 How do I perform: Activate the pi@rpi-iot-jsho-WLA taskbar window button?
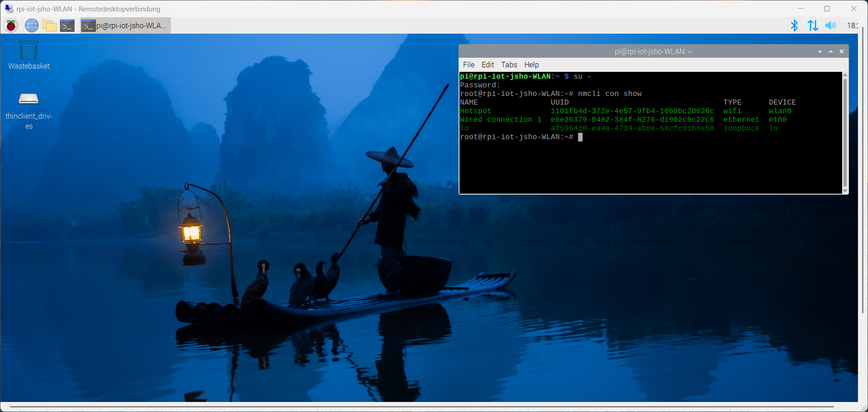pyautogui.click(x=125, y=26)
